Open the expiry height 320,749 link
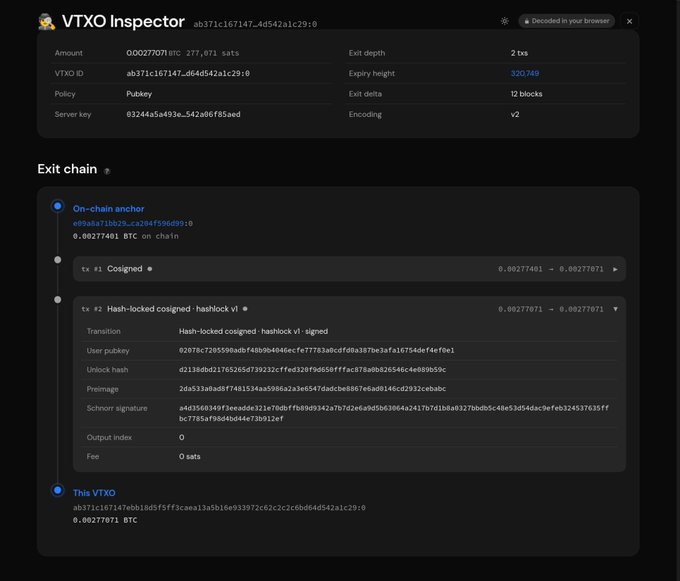This screenshot has width=680, height=581. [x=525, y=73]
